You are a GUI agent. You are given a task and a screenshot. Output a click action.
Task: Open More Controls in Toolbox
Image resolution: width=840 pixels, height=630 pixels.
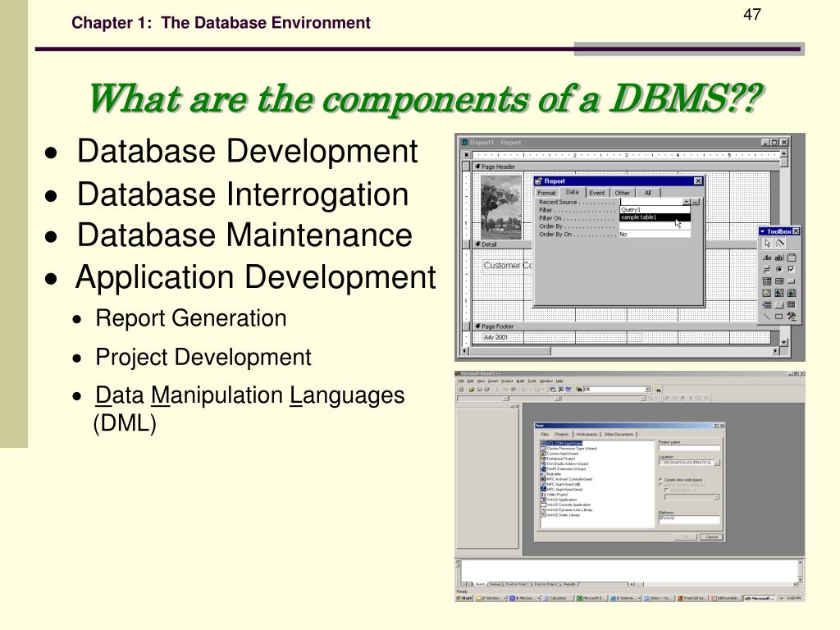click(x=792, y=317)
